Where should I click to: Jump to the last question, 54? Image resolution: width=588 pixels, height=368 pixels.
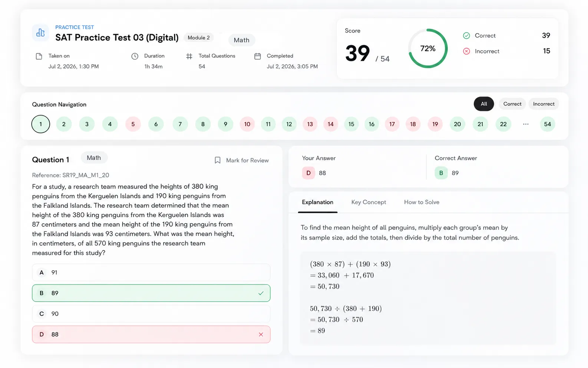[x=548, y=124]
